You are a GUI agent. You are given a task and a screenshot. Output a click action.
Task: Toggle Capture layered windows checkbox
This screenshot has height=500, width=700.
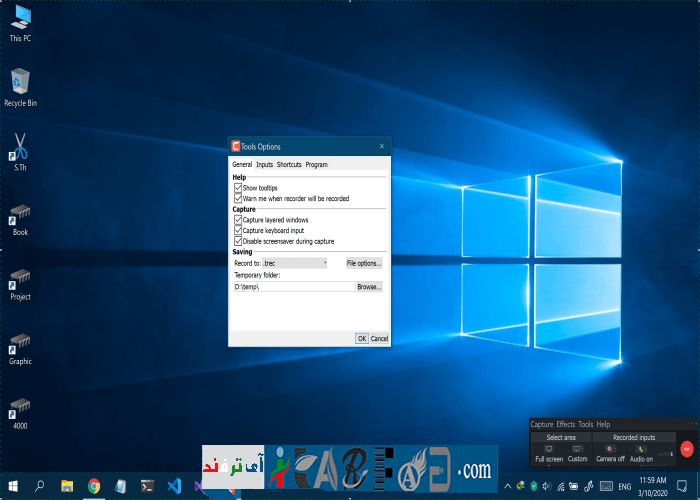(x=238, y=220)
